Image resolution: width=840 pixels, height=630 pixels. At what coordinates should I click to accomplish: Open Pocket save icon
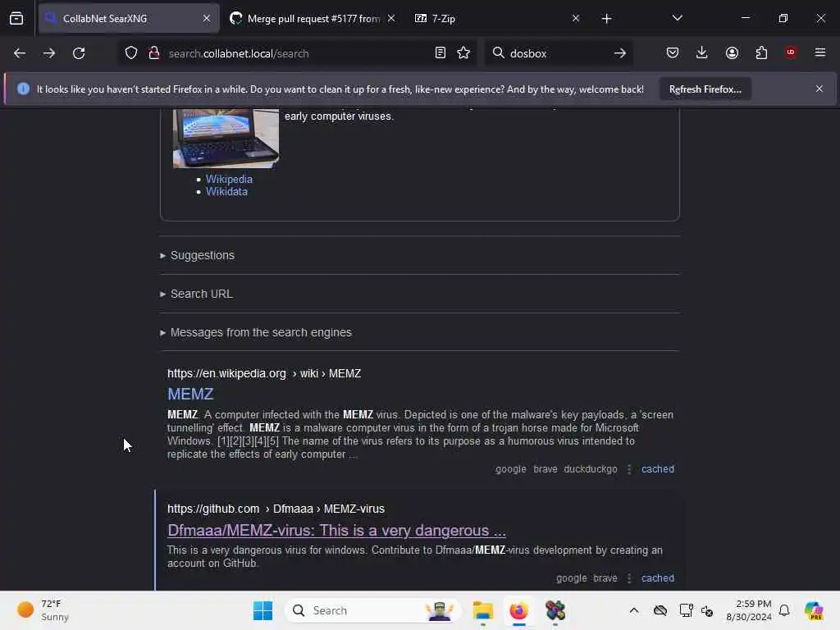click(673, 52)
